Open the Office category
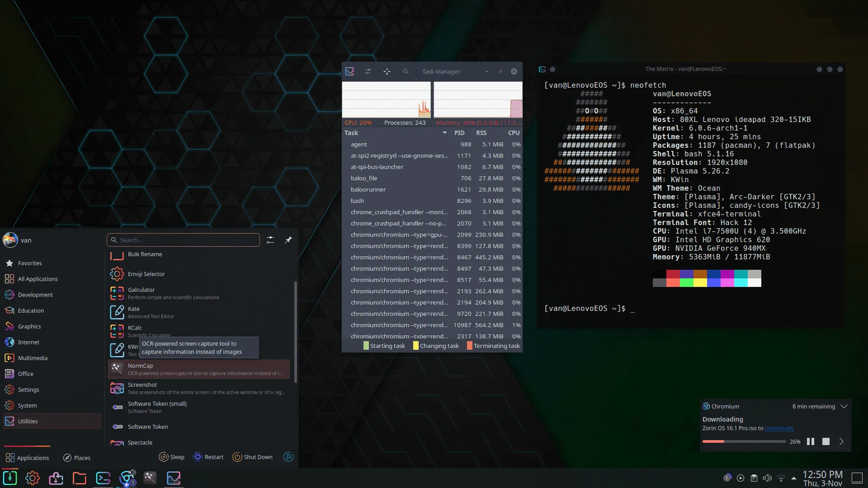This screenshot has width=868, height=488. (x=52, y=374)
